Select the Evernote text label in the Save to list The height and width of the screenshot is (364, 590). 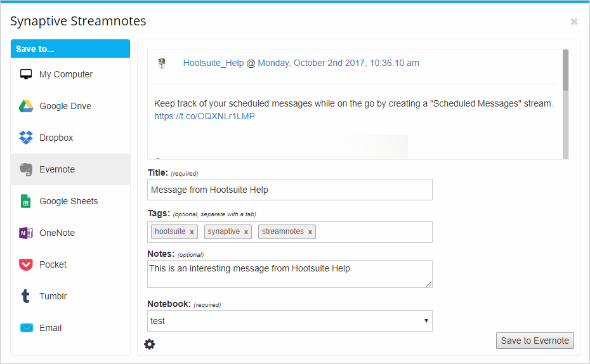(57, 169)
